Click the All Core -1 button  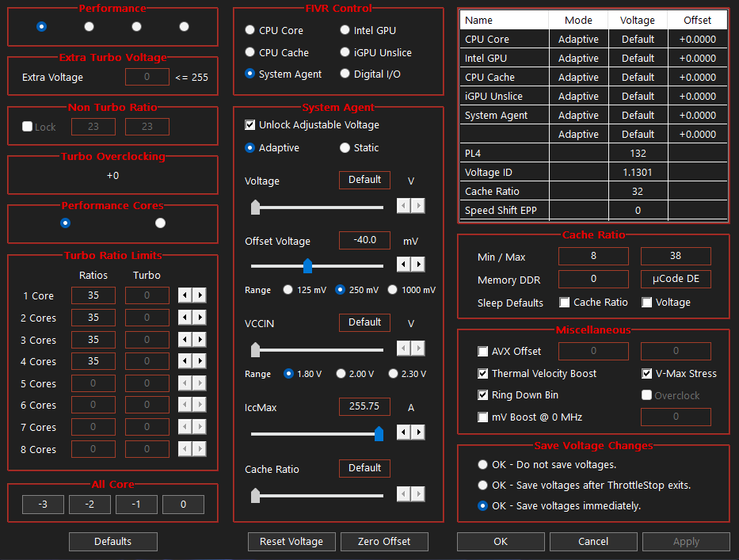click(136, 505)
